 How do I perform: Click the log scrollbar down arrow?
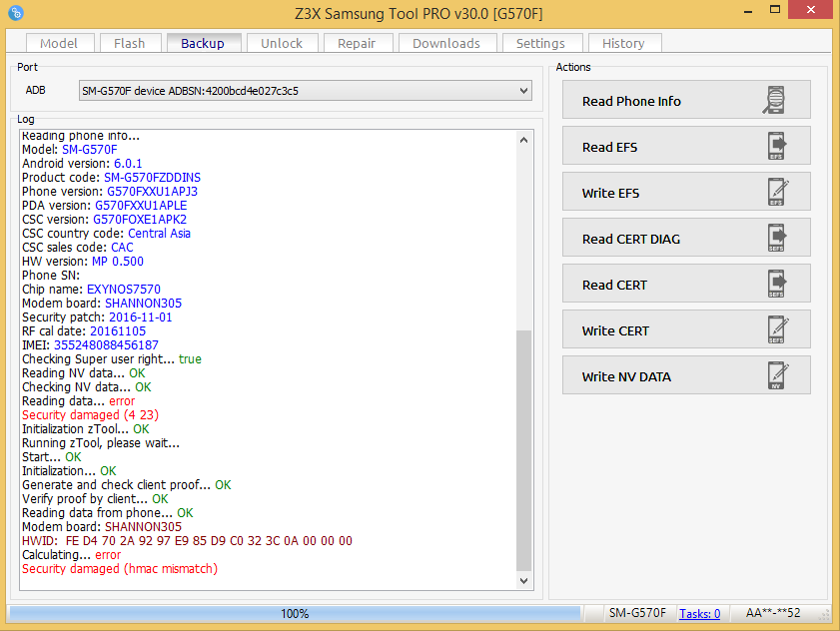pos(524,581)
